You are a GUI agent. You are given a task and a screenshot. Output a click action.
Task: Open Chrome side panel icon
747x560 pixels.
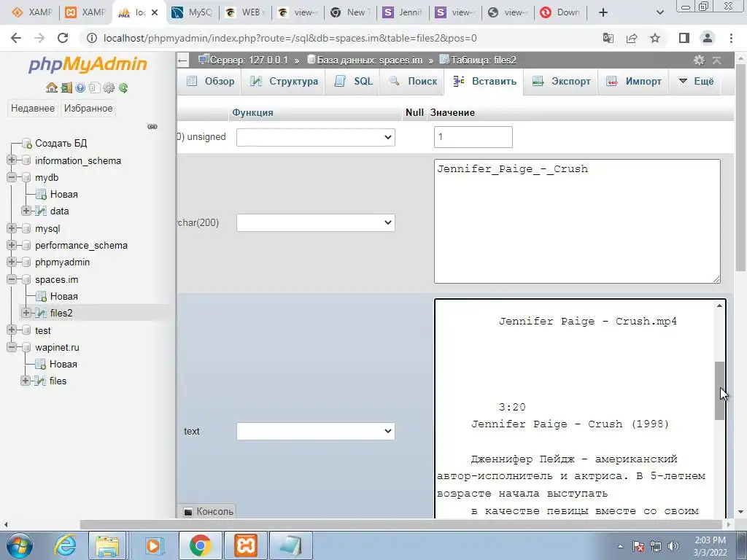click(684, 38)
